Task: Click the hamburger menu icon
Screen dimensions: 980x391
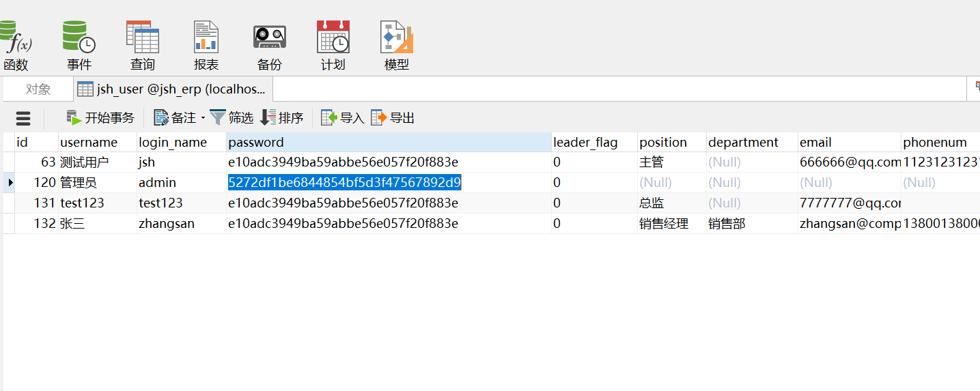Action: [23, 118]
